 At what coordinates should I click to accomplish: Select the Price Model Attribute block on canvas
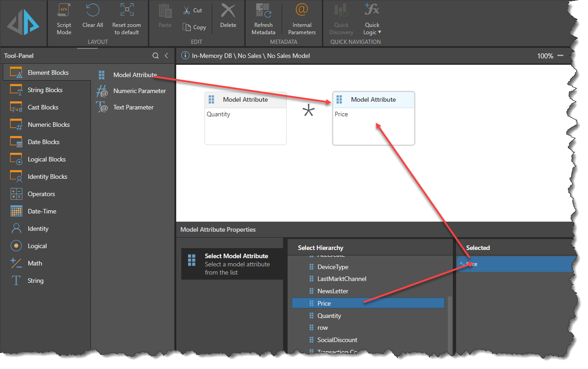point(373,118)
